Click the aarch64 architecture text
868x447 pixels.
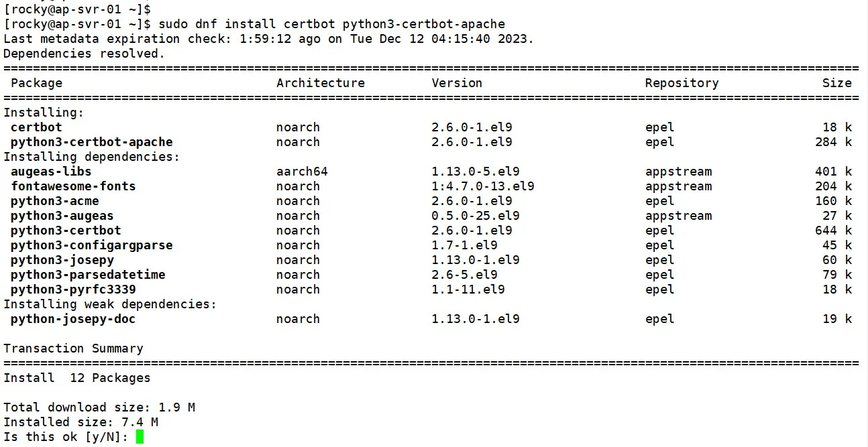[x=302, y=172]
